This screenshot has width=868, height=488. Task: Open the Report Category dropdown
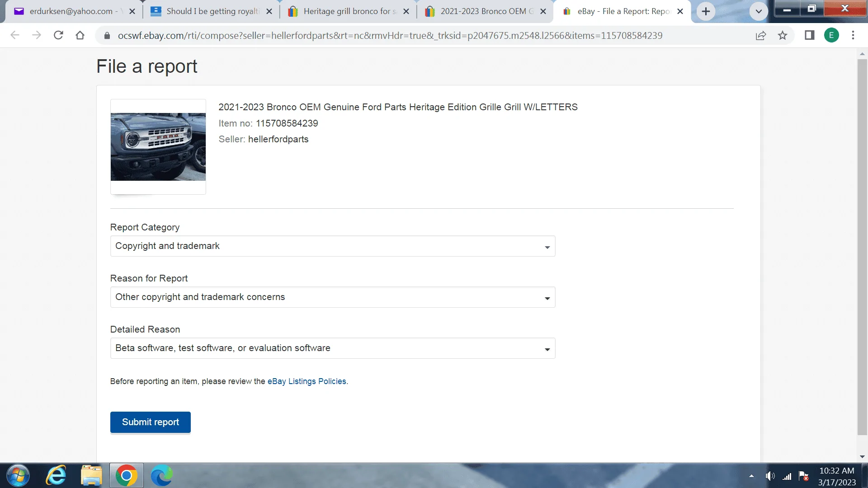[x=333, y=246]
